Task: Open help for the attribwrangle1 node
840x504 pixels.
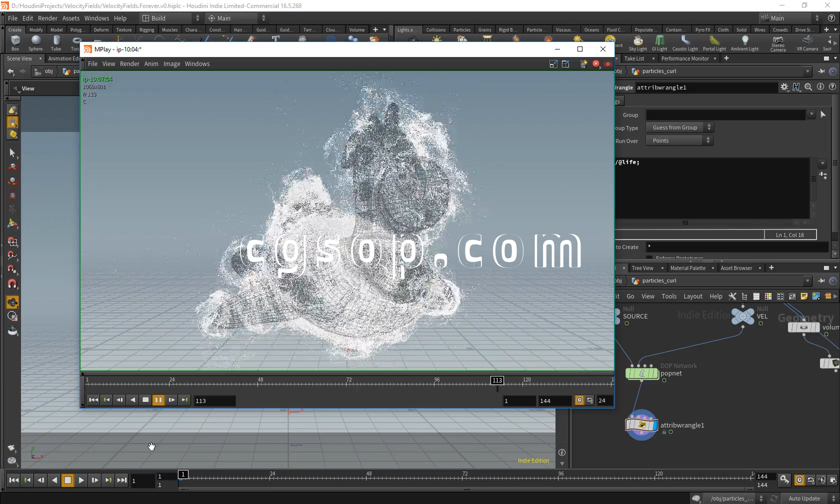Action: pyautogui.click(x=832, y=87)
